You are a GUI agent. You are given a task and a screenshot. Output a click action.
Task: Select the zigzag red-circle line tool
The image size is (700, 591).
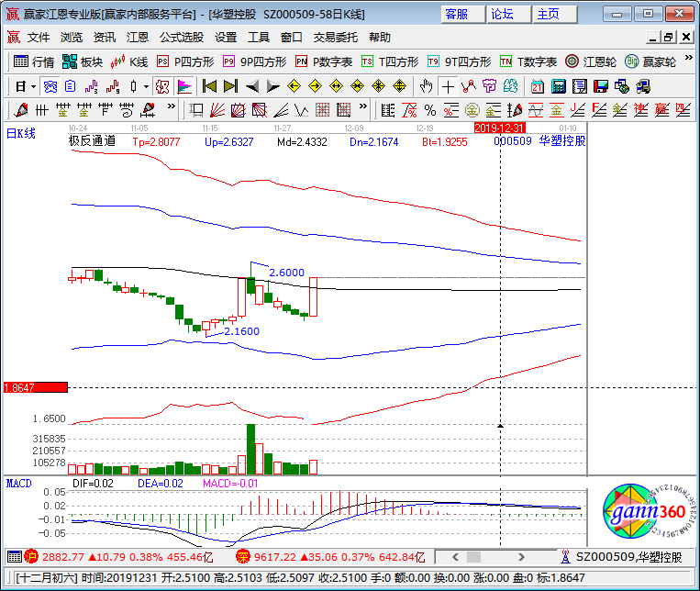pyautogui.click(x=469, y=86)
